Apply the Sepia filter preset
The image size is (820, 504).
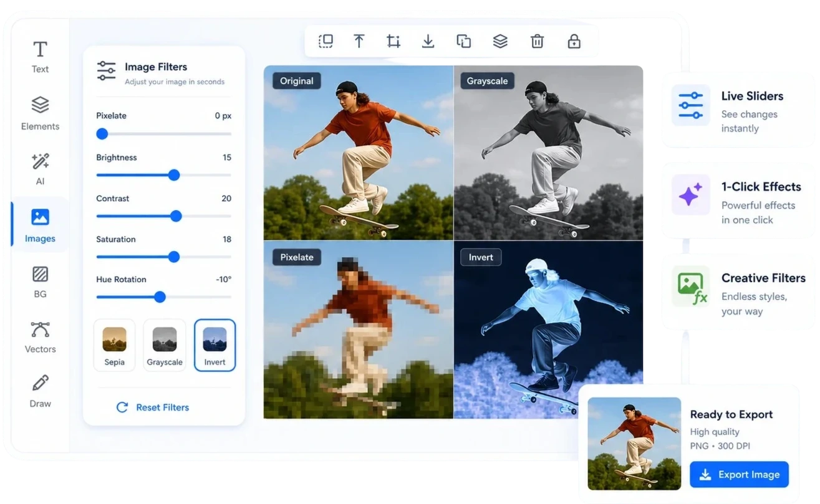(x=114, y=345)
